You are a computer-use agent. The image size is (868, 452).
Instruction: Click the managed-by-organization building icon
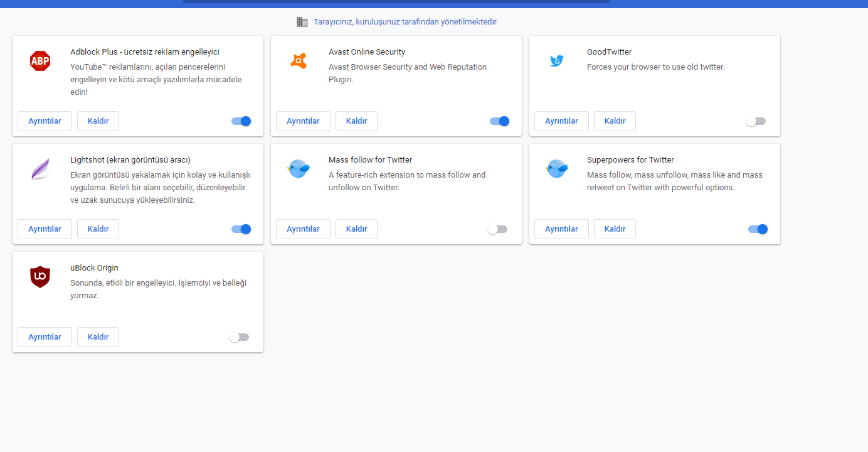click(302, 22)
